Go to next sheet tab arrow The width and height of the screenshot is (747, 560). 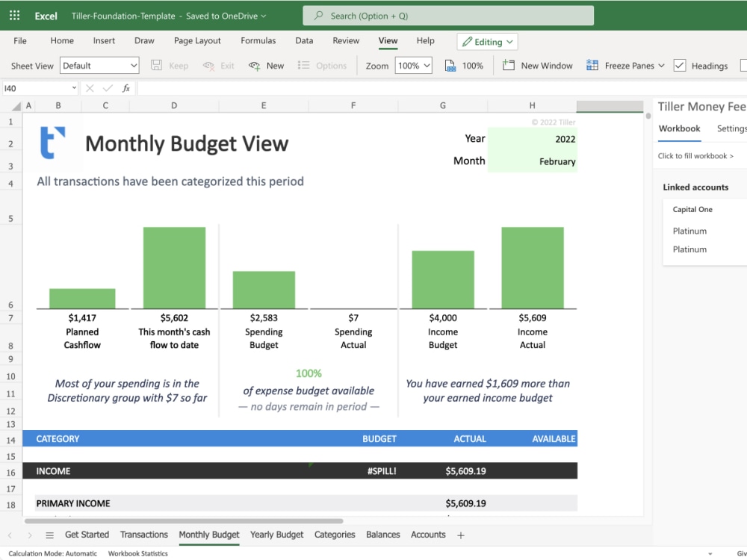tap(30, 535)
